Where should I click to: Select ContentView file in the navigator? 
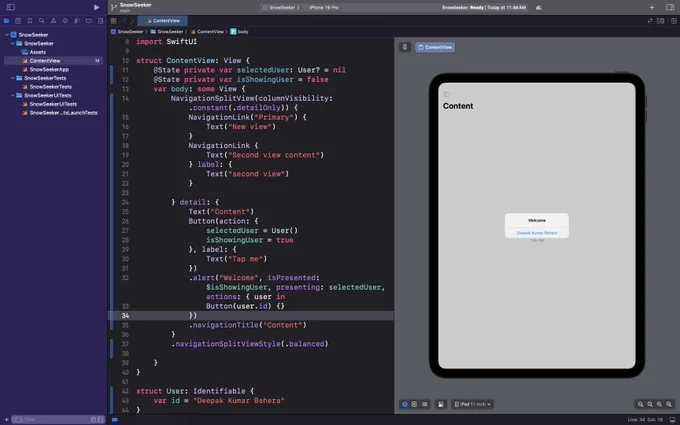pyautogui.click(x=53, y=61)
